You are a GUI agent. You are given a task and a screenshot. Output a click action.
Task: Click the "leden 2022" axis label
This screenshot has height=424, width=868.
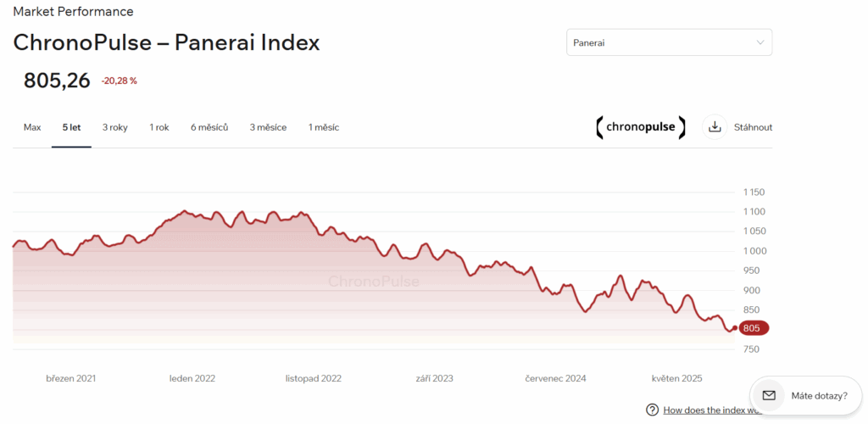192,378
